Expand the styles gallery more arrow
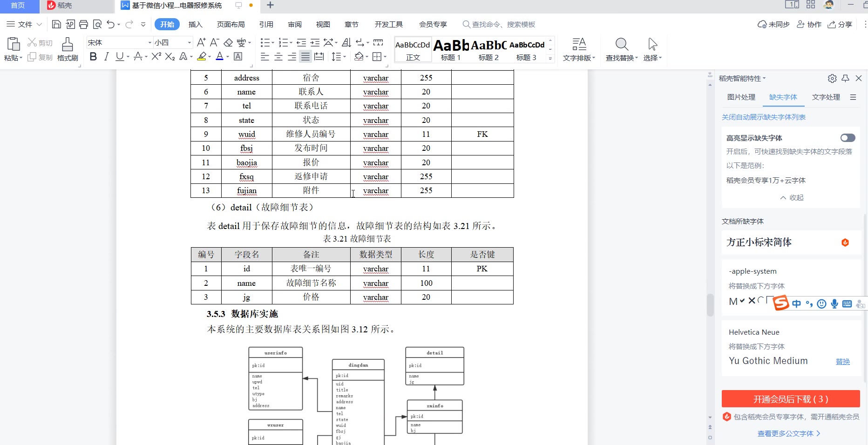Image resolution: width=868 pixels, height=445 pixels. pos(550,58)
